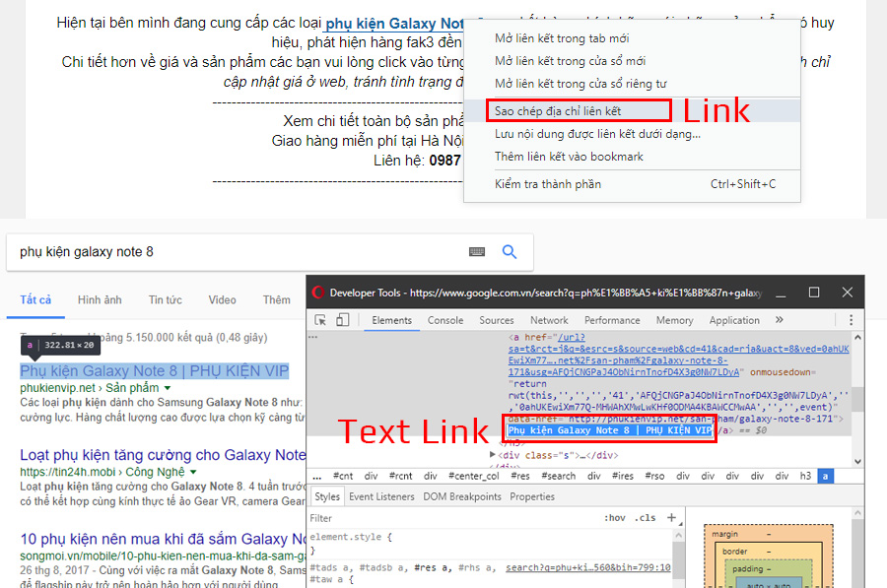Open the Thêm search category menu
Image resolution: width=887 pixels, height=588 pixels.
[x=276, y=299]
